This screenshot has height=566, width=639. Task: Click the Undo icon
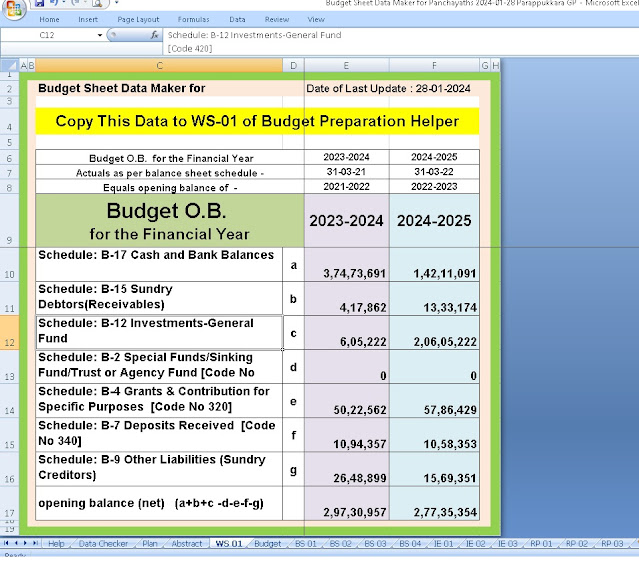click(54, 3)
